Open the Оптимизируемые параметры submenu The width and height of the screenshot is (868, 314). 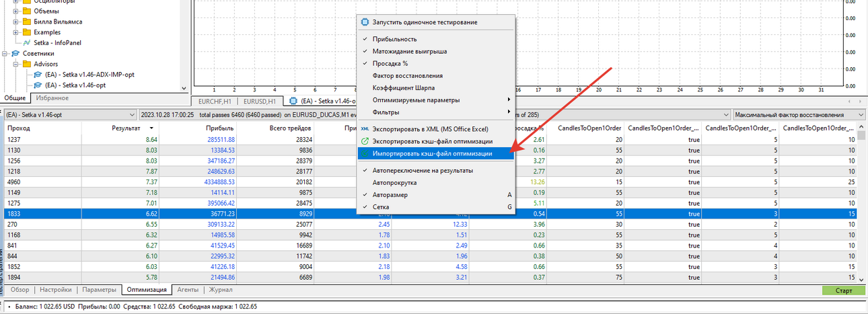[x=436, y=100]
